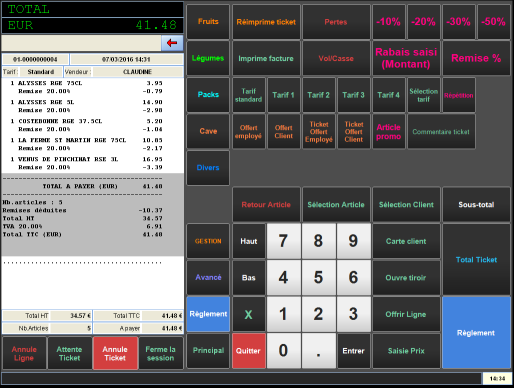Select Tarif 2
The height and width of the screenshot is (388, 514).
tap(319, 95)
